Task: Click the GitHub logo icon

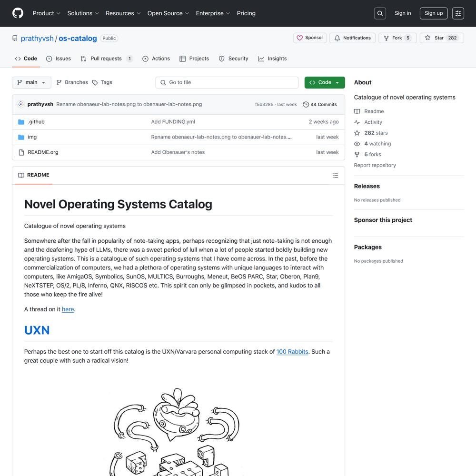Action: [x=18, y=13]
